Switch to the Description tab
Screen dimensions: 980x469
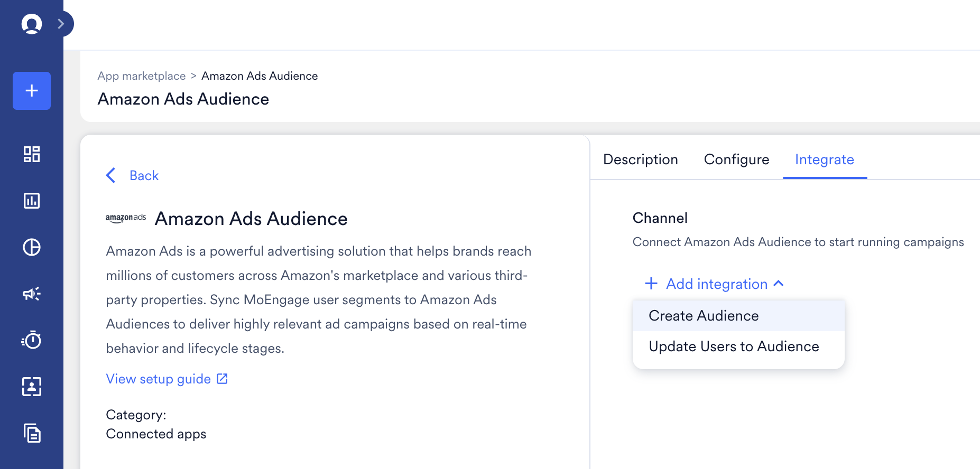pyautogui.click(x=641, y=160)
